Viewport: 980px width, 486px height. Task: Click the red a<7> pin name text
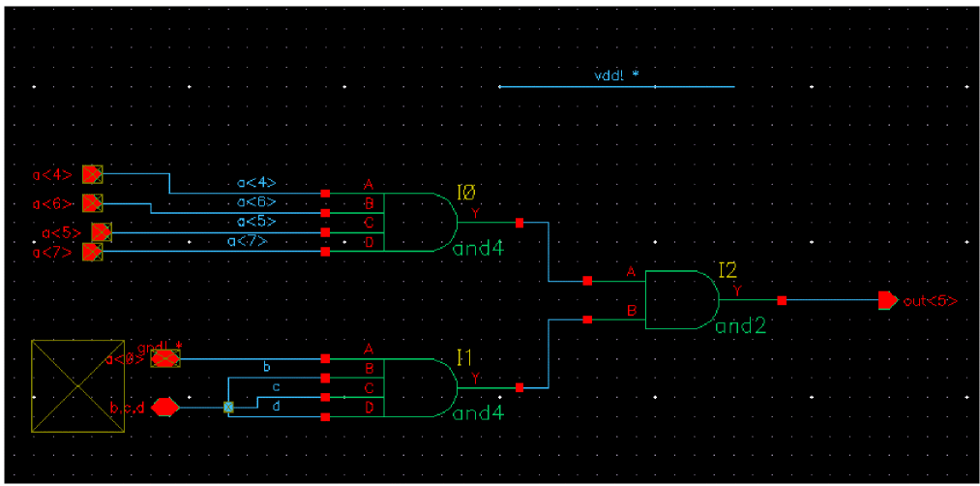tap(53, 254)
